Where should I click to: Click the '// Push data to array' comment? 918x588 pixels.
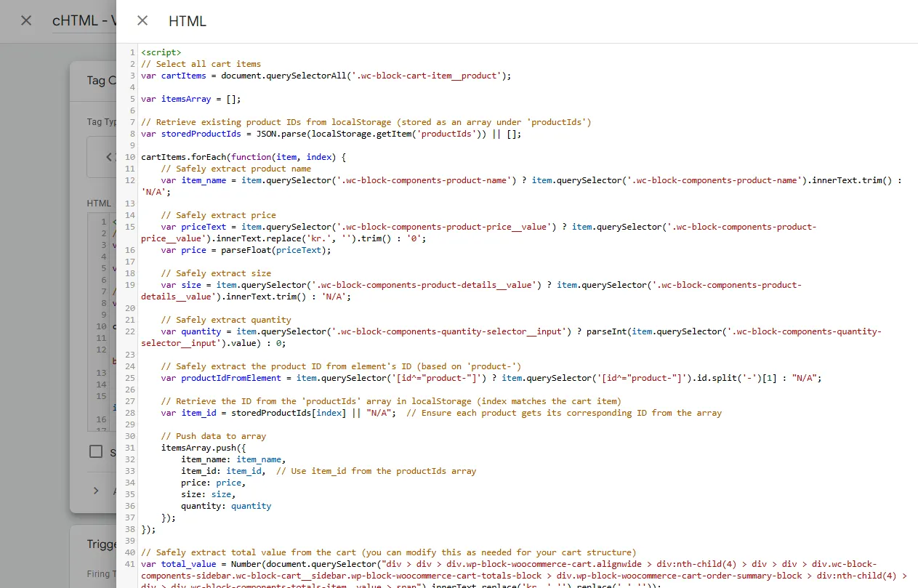[x=213, y=436]
